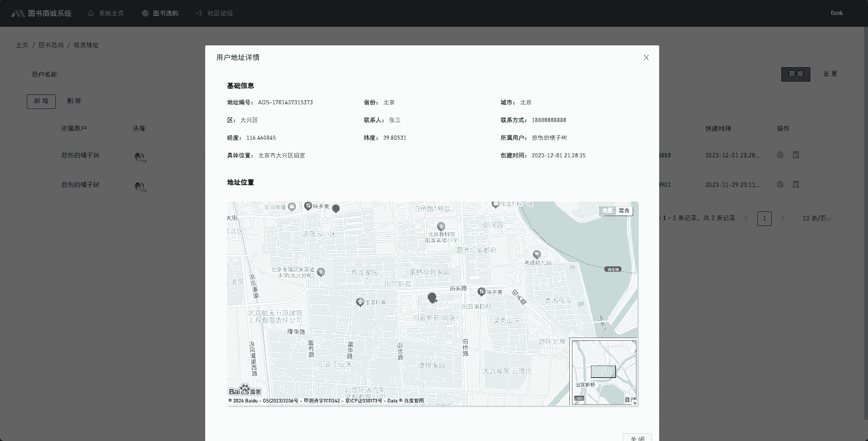This screenshot has width=868, height=441.
Task: Click the next page chevron
Action: click(782, 218)
